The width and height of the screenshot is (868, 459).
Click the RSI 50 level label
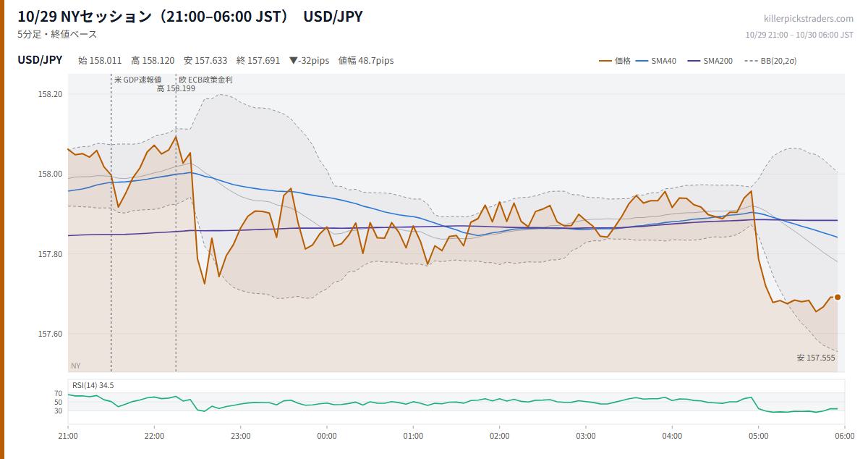[59, 402]
